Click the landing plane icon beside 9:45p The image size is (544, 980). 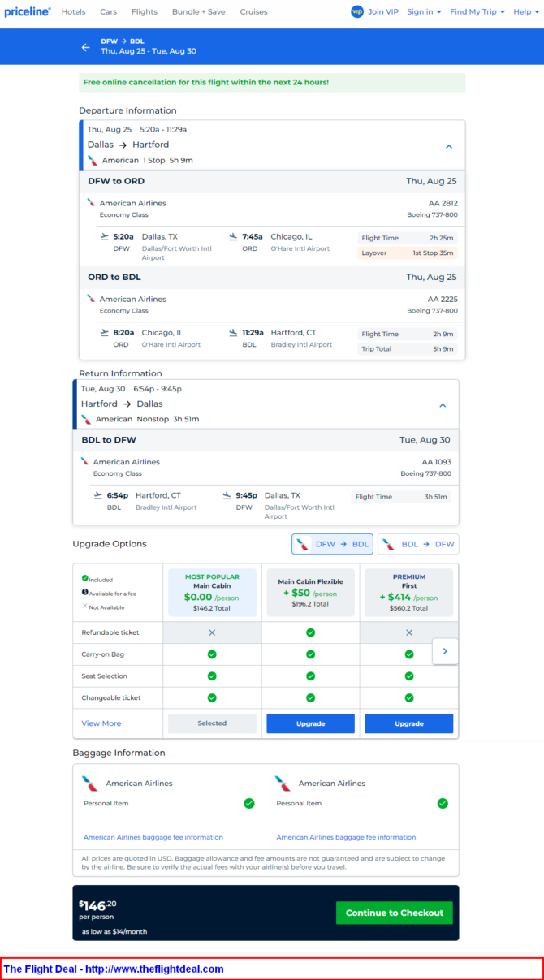pos(227,494)
